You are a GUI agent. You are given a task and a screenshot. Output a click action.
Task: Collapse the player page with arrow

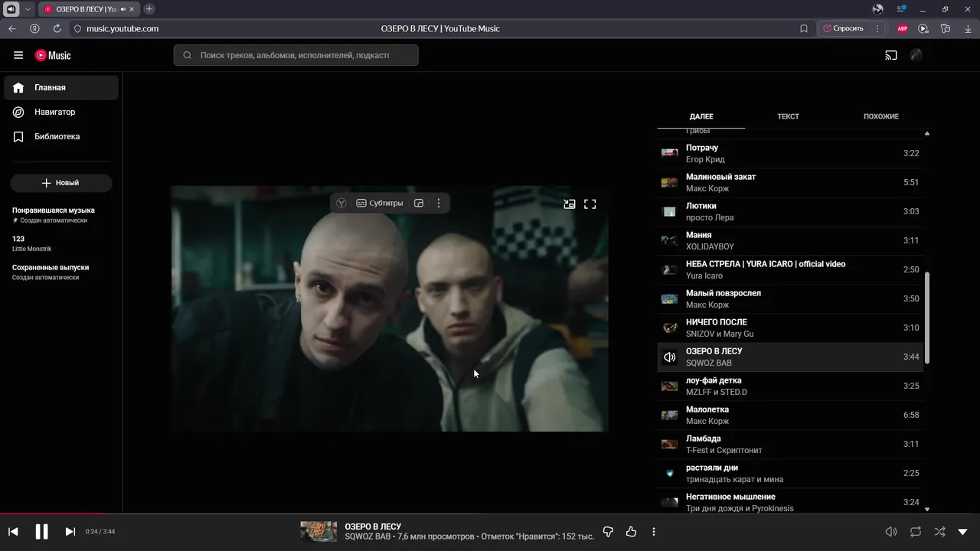[963, 532]
